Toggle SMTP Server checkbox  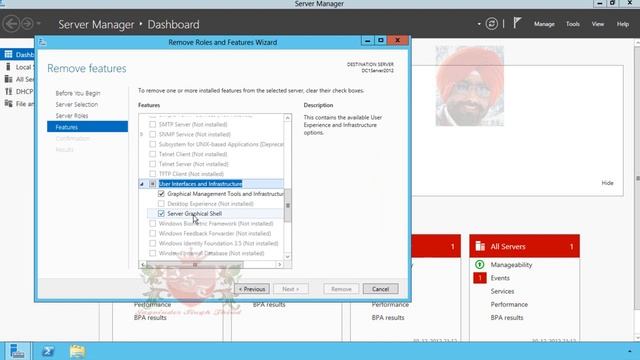point(152,124)
